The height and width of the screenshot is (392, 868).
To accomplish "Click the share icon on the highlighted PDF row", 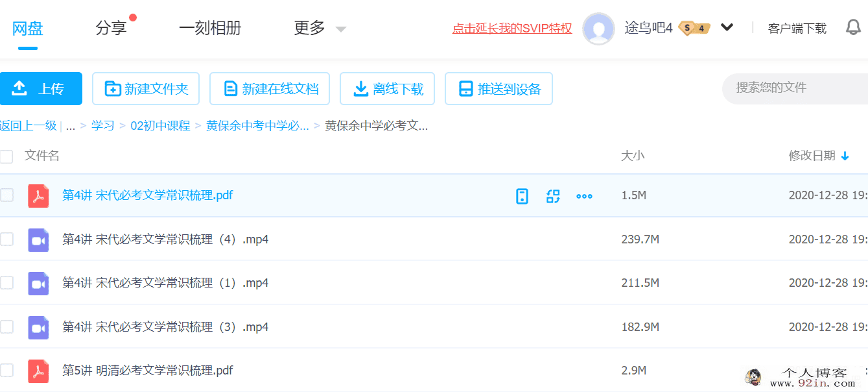I will [x=553, y=196].
